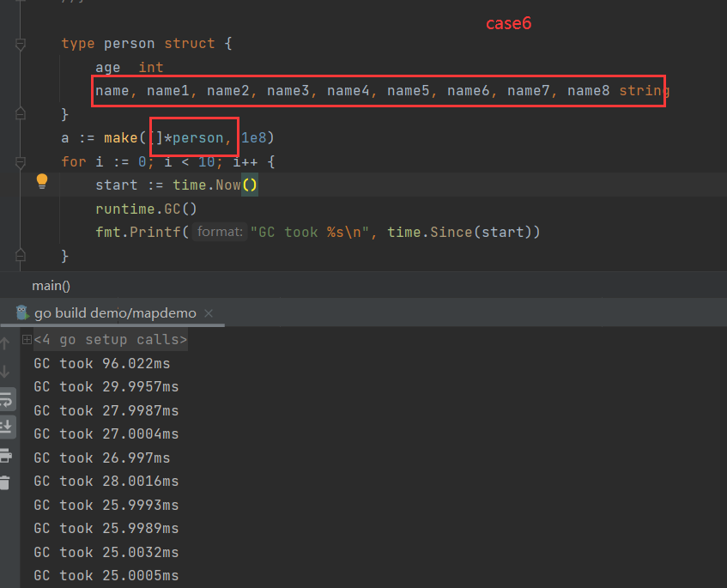Click the runtime.GC() call
The width and height of the screenshot is (727, 588).
146,209
